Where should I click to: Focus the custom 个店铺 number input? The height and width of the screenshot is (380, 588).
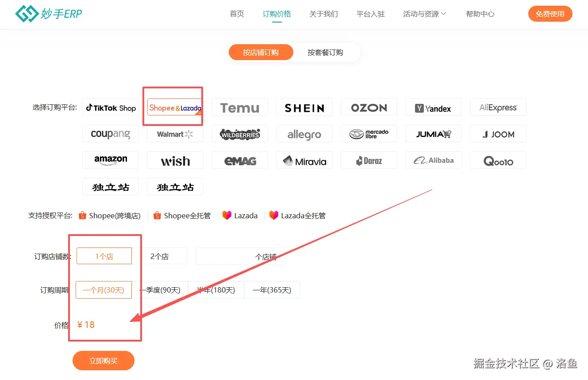click(x=241, y=256)
